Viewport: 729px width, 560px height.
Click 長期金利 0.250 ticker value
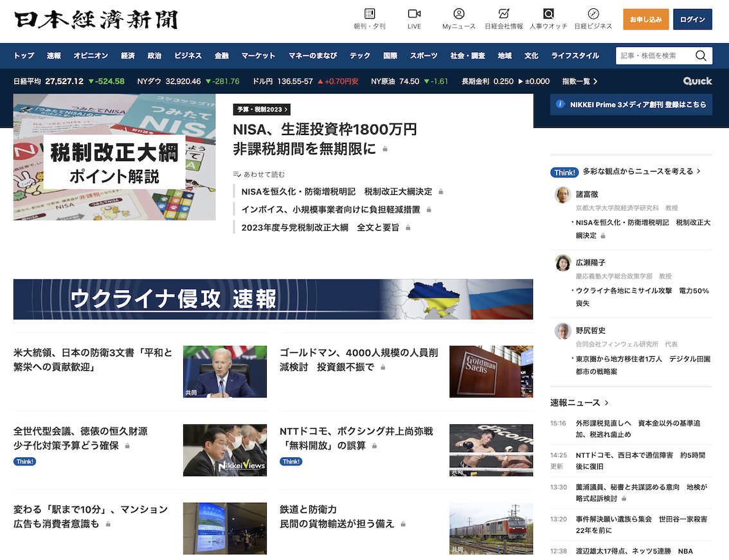[503, 82]
